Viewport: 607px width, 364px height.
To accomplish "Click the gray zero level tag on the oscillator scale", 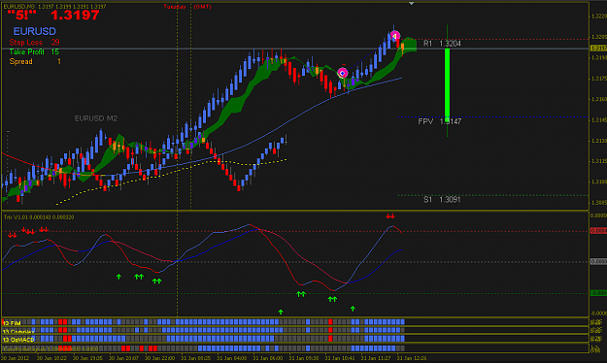I will point(598,262).
